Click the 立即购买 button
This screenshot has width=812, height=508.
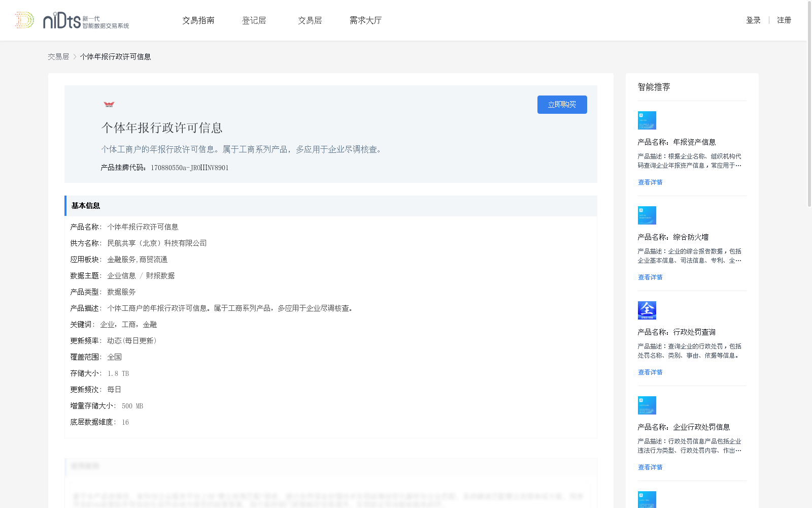pos(562,105)
